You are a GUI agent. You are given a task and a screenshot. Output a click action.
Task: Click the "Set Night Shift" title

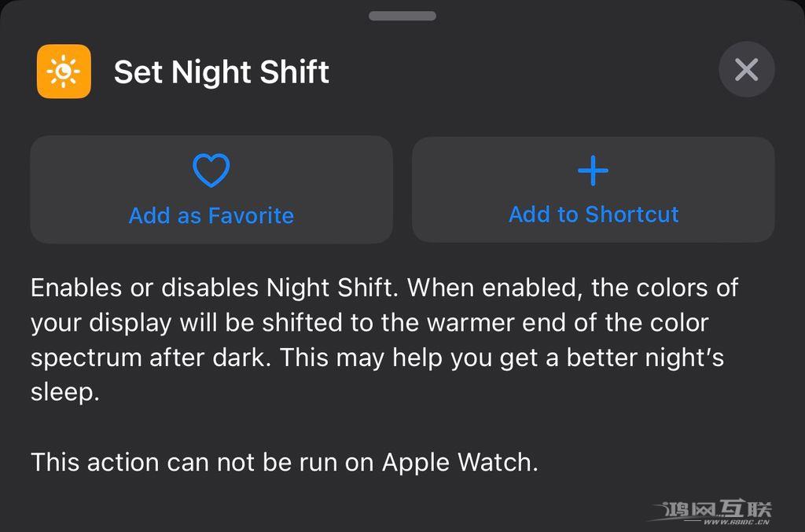pyautogui.click(x=221, y=72)
